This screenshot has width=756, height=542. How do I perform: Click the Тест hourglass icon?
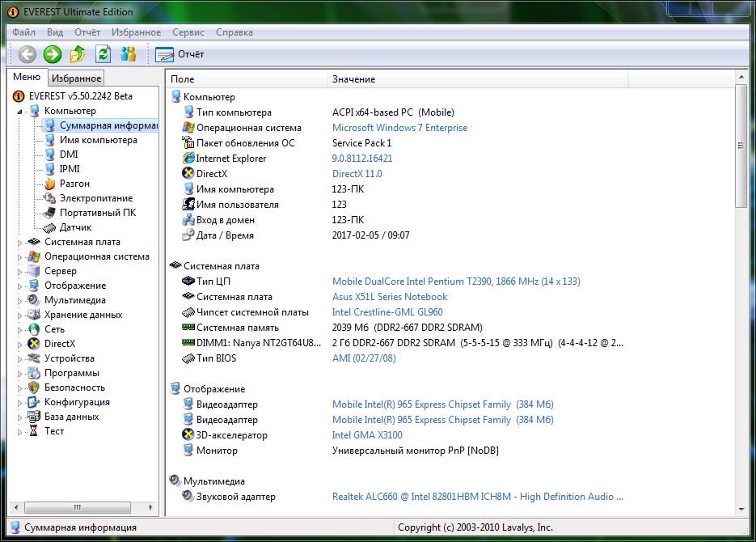point(34,430)
